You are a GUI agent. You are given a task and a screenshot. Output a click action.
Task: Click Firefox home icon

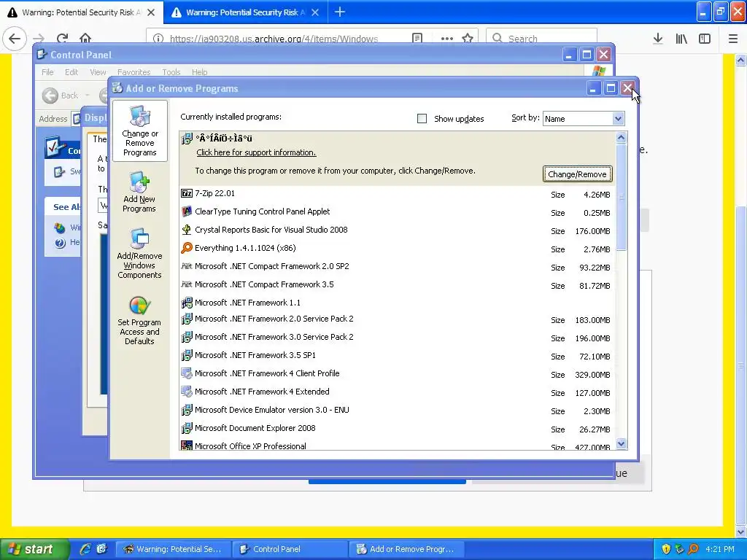tap(85, 38)
